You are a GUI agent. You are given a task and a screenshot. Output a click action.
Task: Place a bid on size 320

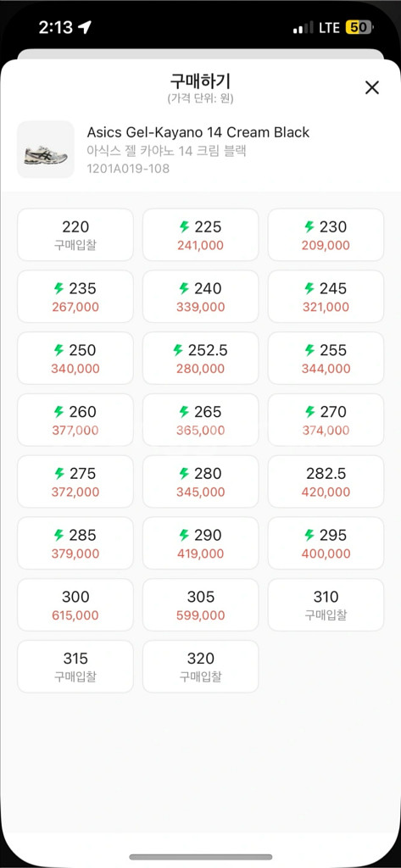point(200,666)
